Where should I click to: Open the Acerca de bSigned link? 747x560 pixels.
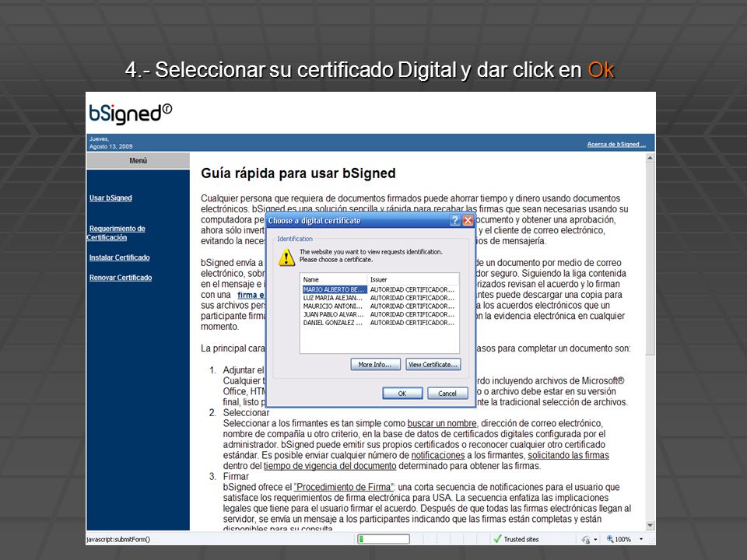click(x=616, y=145)
